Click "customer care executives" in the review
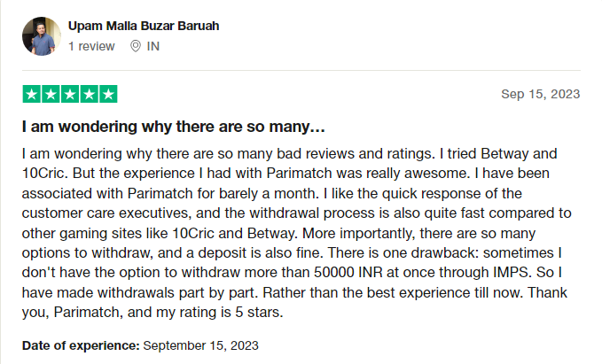This screenshot has height=364, width=602. 106,213
